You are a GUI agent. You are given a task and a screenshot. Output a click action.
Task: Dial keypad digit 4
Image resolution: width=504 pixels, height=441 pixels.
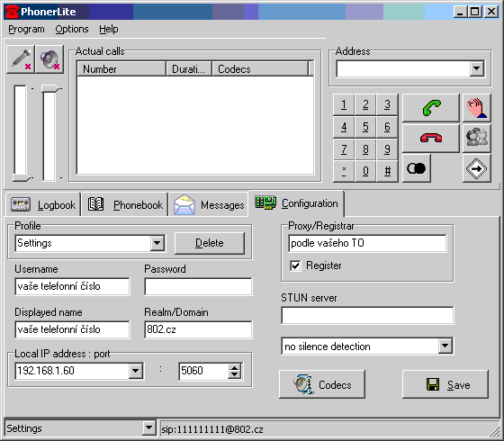[x=344, y=127]
